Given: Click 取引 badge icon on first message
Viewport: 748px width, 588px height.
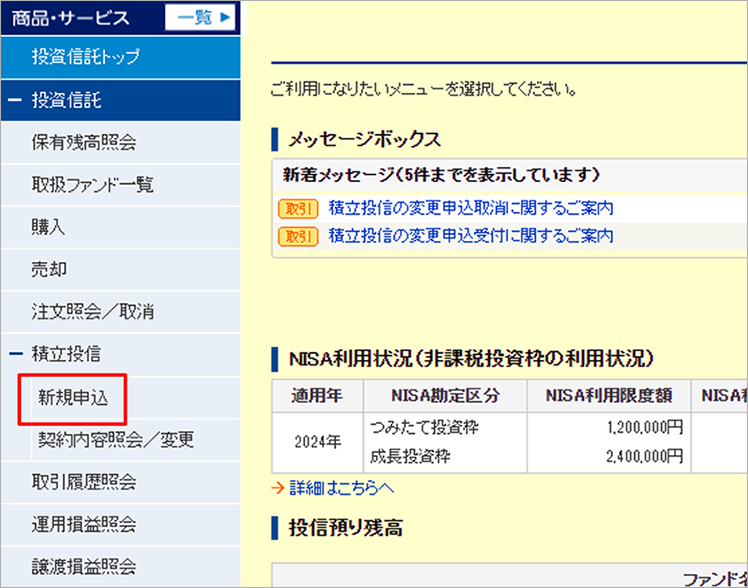Looking at the screenshot, I should tap(298, 209).
